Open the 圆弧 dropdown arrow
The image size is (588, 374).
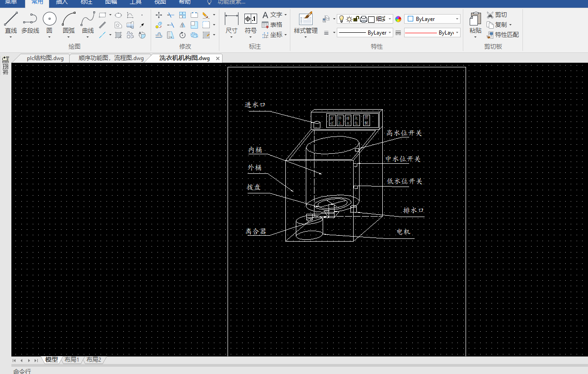(x=69, y=37)
